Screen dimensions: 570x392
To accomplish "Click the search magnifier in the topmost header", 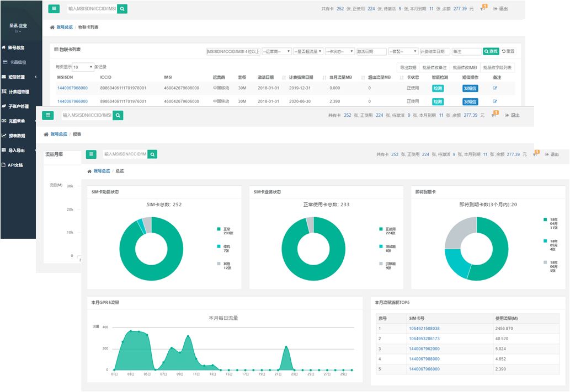I will [122, 9].
